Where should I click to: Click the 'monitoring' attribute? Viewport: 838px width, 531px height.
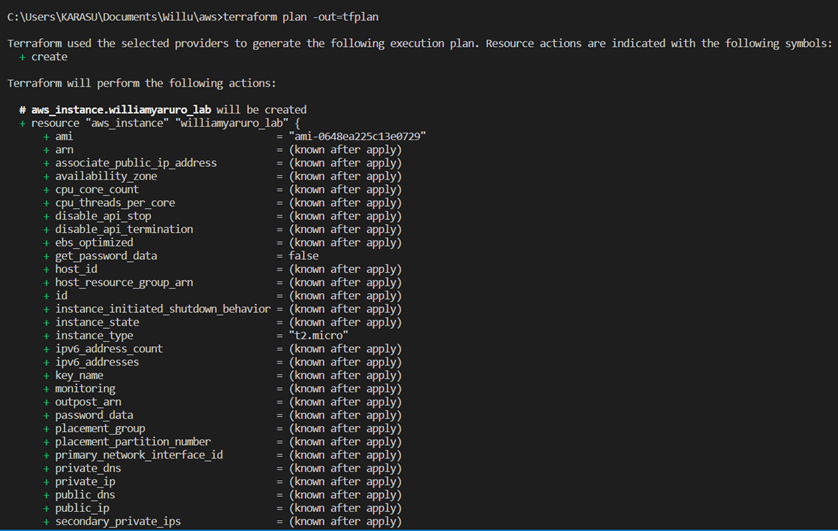coord(85,389)
